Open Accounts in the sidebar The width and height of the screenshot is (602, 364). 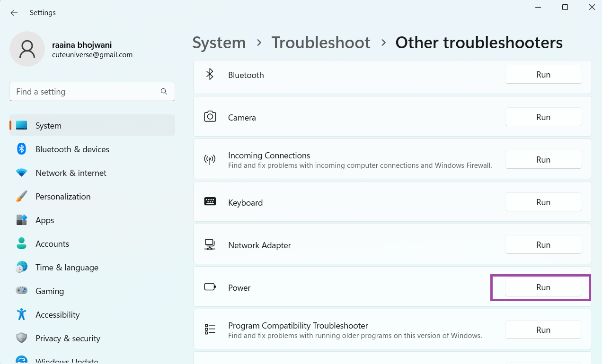coord(52,244)
